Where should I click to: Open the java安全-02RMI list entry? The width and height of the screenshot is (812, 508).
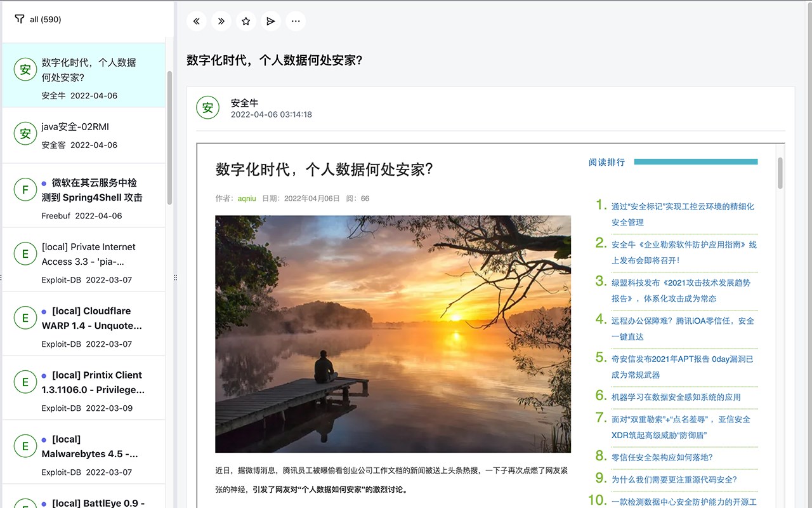click(x=84, y=135)
